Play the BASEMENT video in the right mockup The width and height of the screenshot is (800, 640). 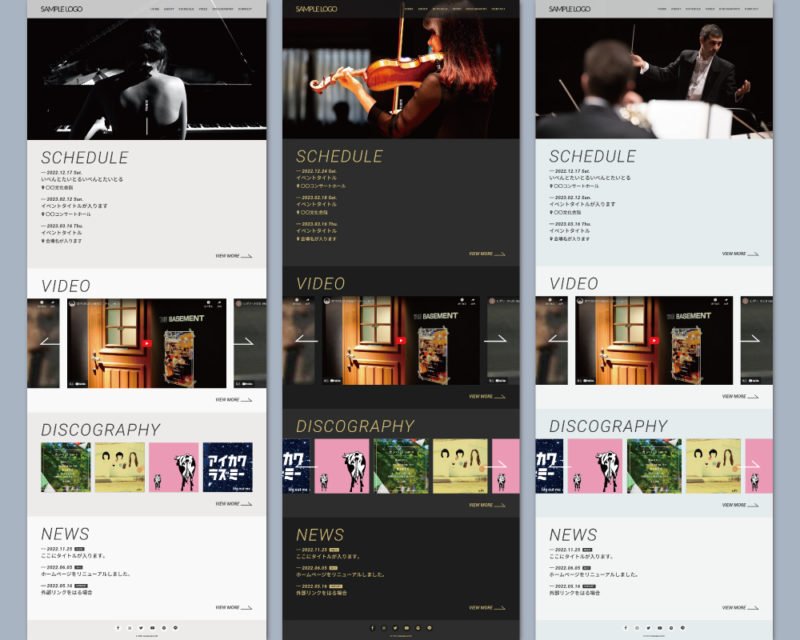point(654,342)
